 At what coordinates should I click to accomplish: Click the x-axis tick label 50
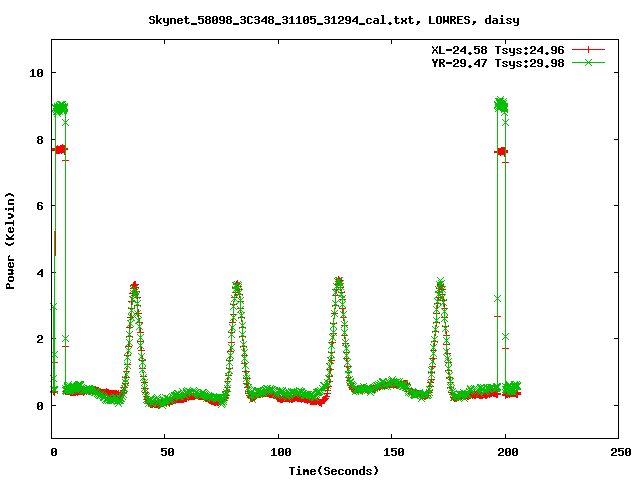pyautogui.click(x=167, y=452)
